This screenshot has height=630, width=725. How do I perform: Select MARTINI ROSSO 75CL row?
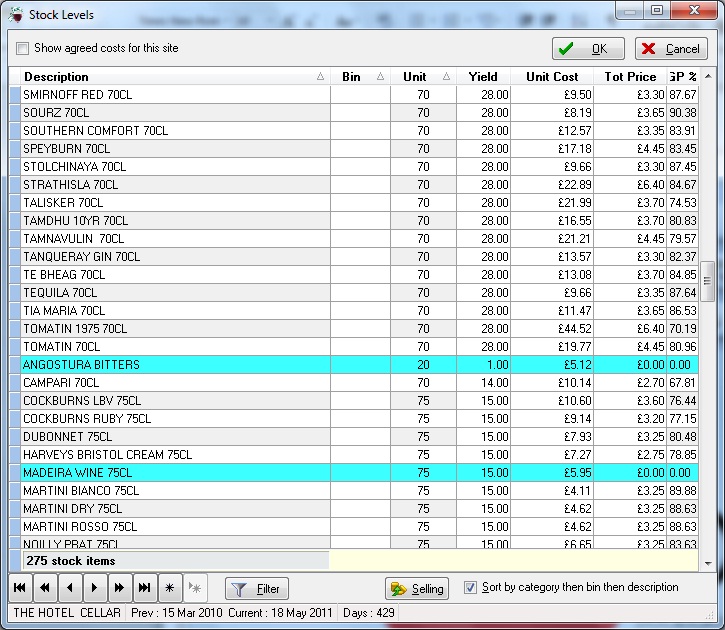click(x=354, y=527)
